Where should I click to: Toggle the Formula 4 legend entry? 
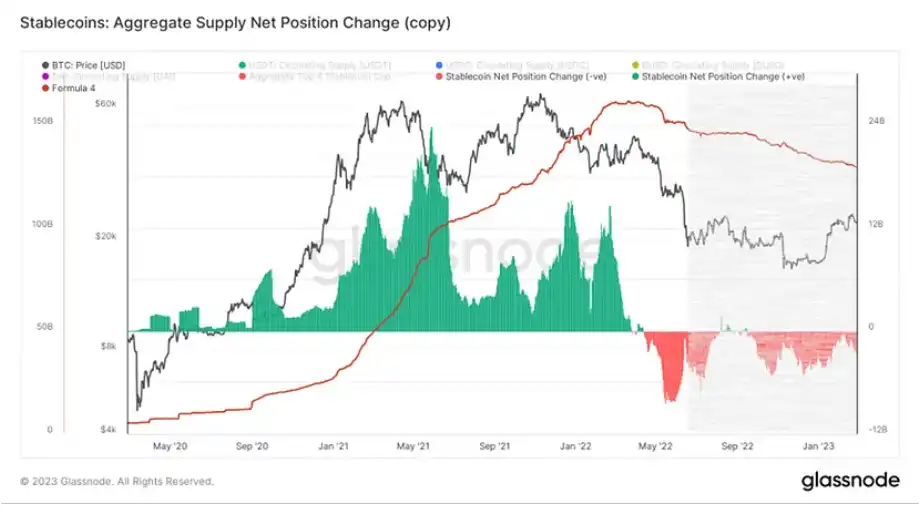click(x=68, y=88)
